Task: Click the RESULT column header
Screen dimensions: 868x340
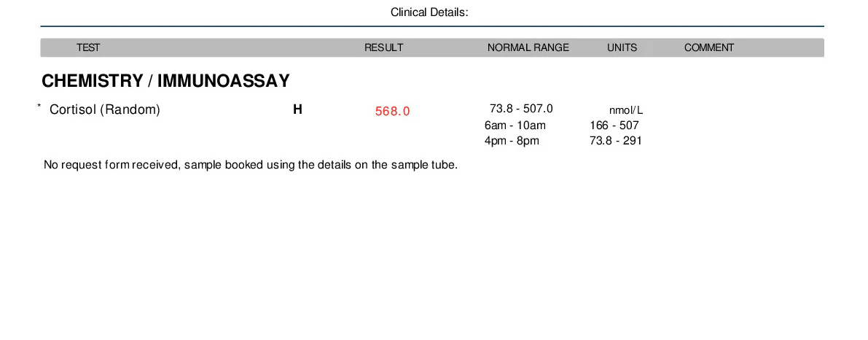Action: click(x=383, y=47)
